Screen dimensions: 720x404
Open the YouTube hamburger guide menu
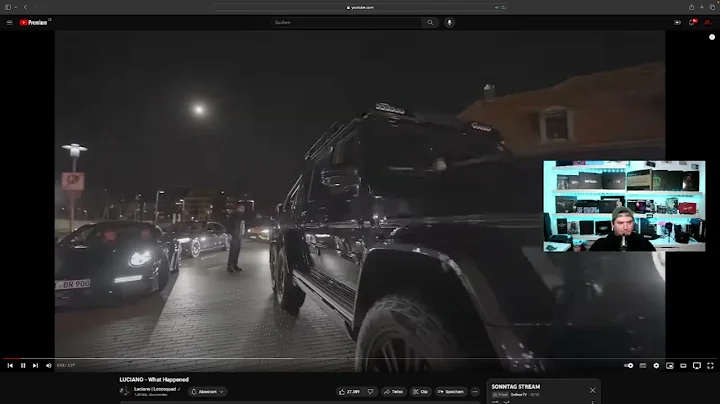tap(9, 22)
